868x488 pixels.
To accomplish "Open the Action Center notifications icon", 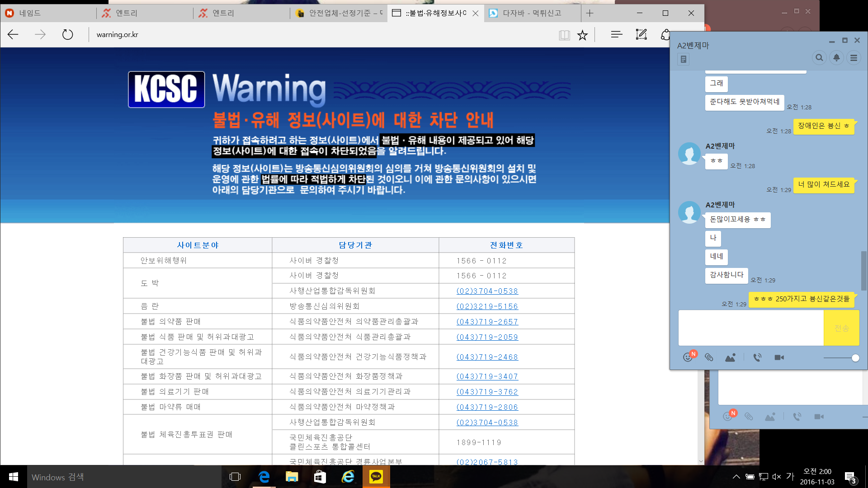I will [x=850, y=477].
